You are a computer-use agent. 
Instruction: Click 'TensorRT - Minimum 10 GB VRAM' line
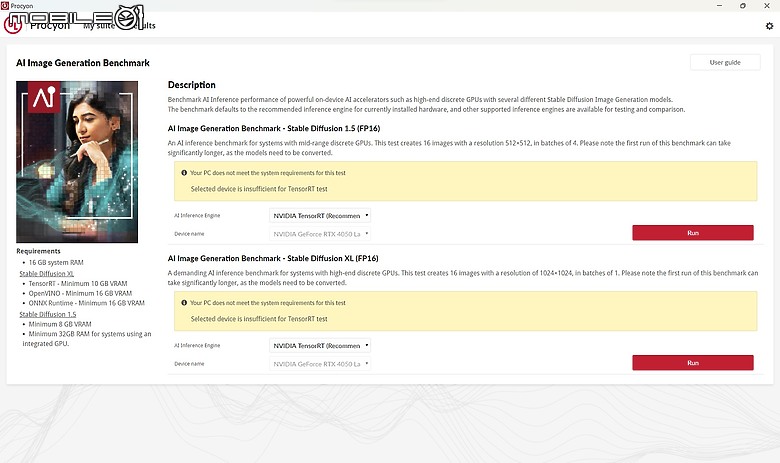[x=78, y=283]
